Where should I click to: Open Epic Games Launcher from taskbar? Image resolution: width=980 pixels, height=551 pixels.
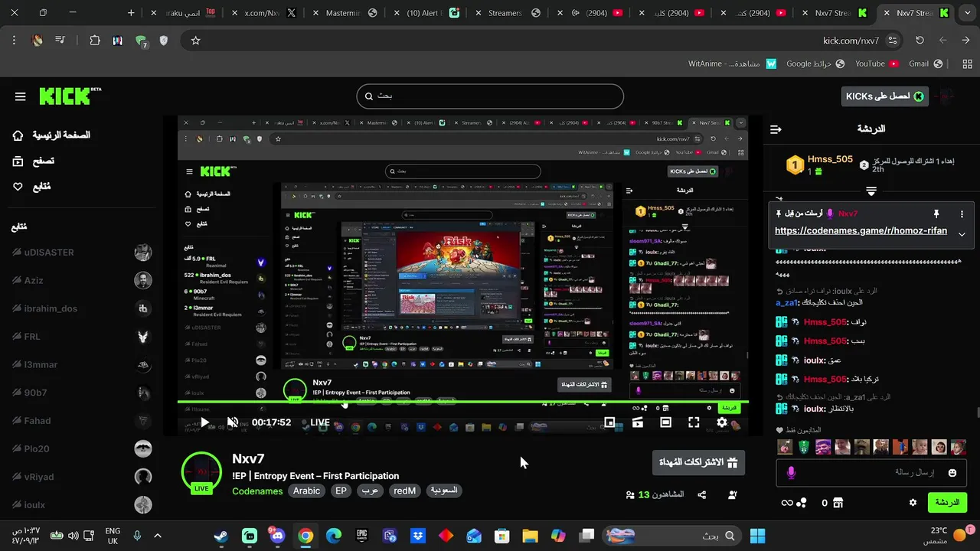(361, 536)
